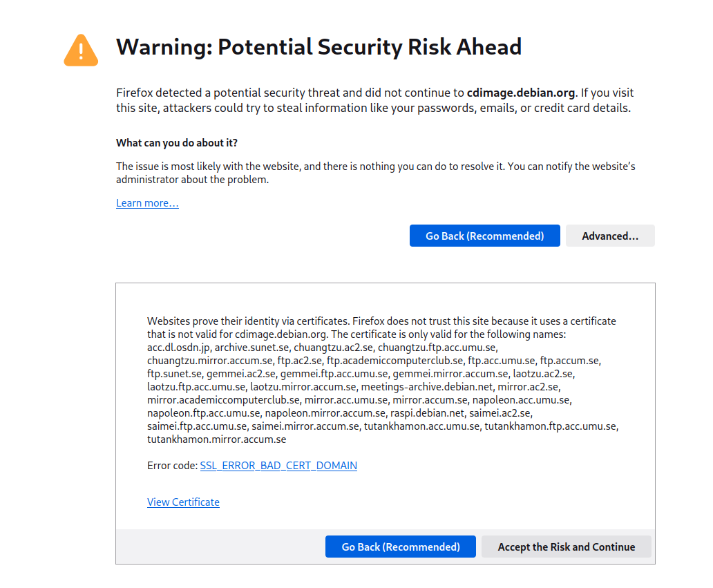The width and height of the screenshot is (713, 588).
Task: Click the "Error code:" label text
Action: point(172,466)
